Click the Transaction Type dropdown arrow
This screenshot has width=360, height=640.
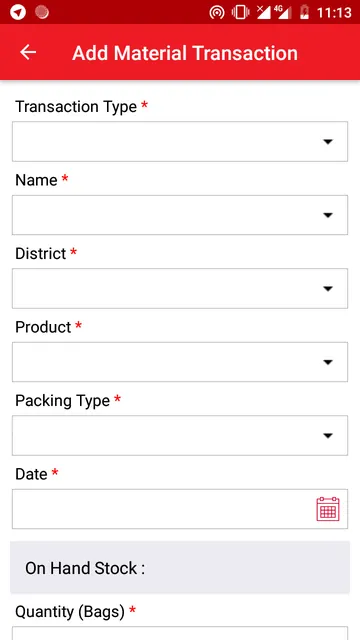pos(328,142)
